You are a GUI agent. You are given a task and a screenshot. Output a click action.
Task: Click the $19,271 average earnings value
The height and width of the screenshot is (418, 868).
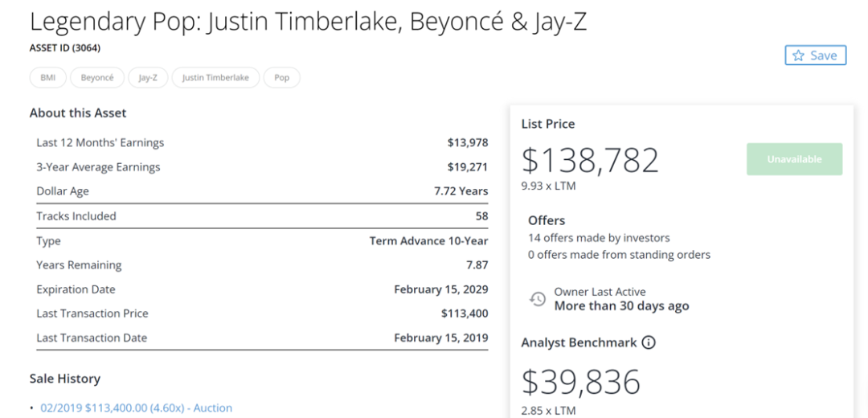[468, 167]
